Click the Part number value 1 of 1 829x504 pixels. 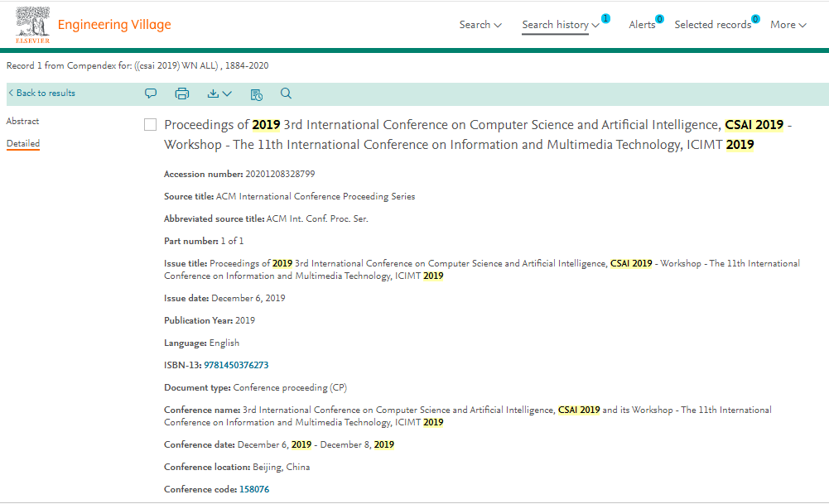tap(232, 241)
